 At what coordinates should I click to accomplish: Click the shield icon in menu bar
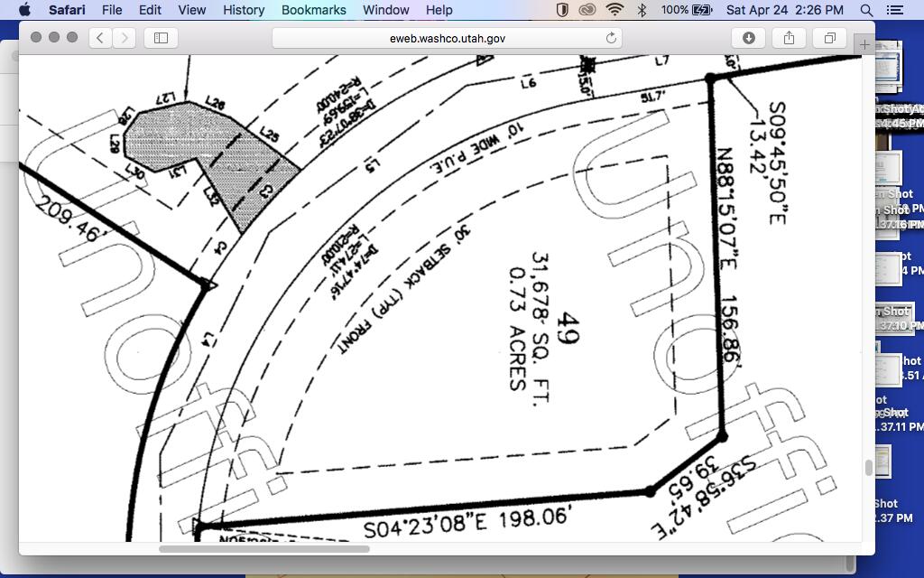tap(561, 9)
